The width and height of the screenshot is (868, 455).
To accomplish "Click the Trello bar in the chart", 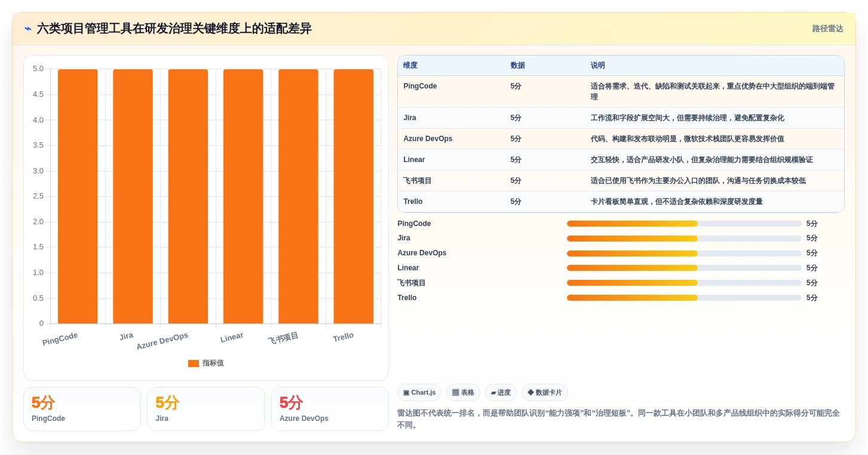I will tap(353, 196).
